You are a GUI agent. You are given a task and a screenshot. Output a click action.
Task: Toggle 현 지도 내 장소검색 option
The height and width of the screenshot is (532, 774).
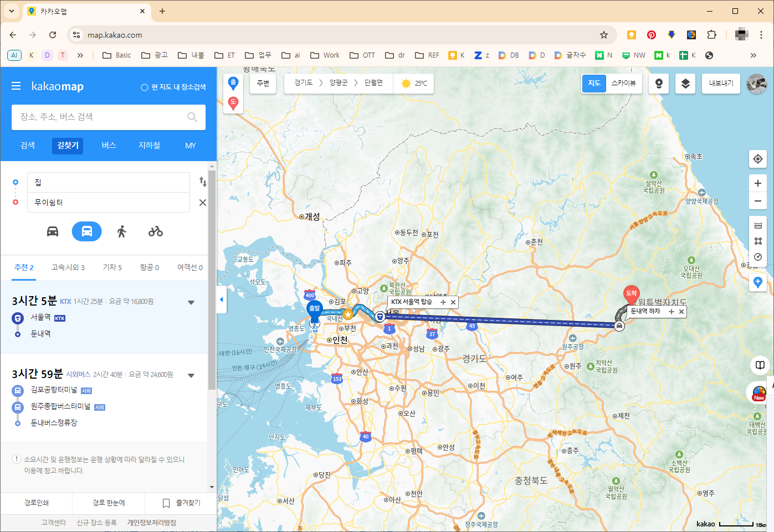(173, 87)
